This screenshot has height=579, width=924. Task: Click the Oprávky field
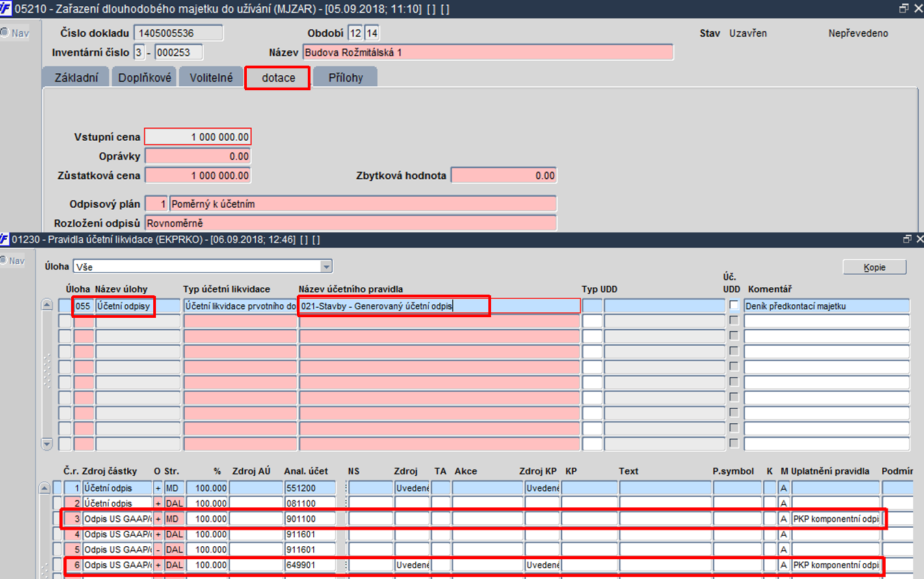[x=198, y=156]
